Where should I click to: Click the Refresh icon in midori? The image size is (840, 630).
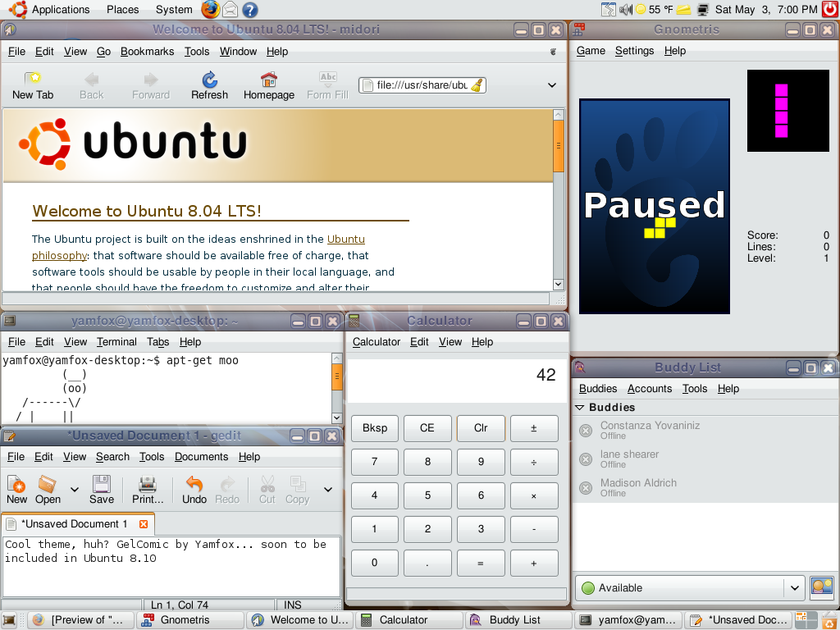(209, 85)
